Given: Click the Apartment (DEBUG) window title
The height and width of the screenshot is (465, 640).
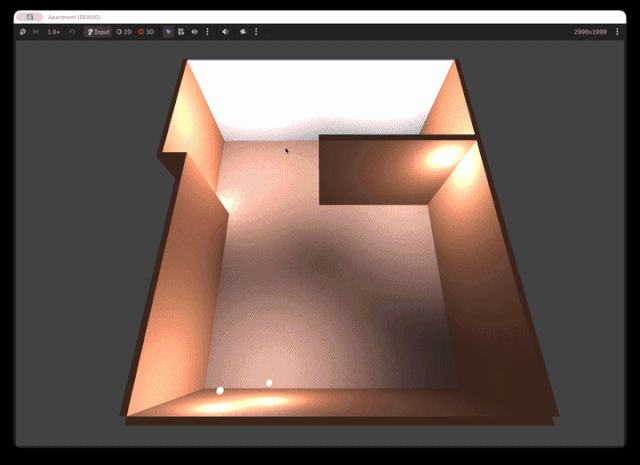Looking at the screenshot, I should [74, 17].
